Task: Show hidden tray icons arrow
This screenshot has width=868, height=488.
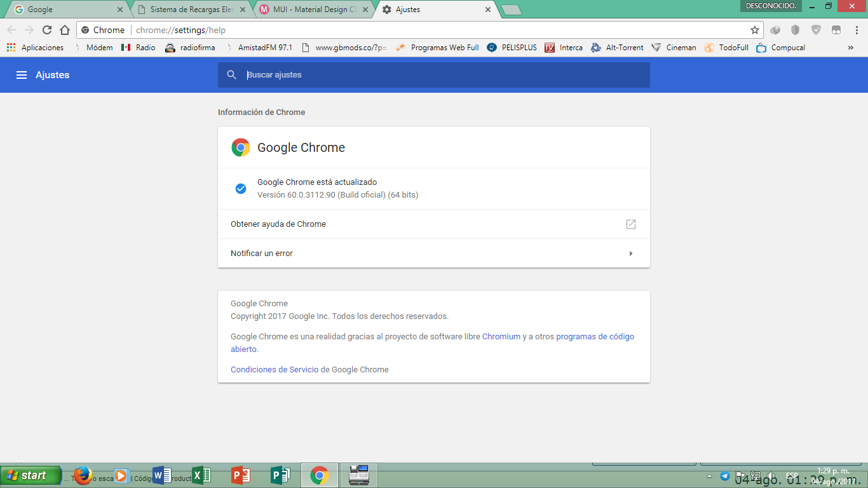Action: click(x=710, y=476)
